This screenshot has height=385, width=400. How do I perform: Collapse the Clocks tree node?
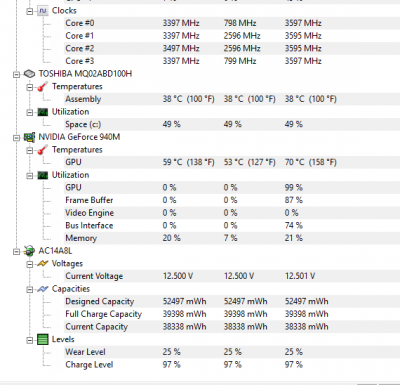point(30,11)
